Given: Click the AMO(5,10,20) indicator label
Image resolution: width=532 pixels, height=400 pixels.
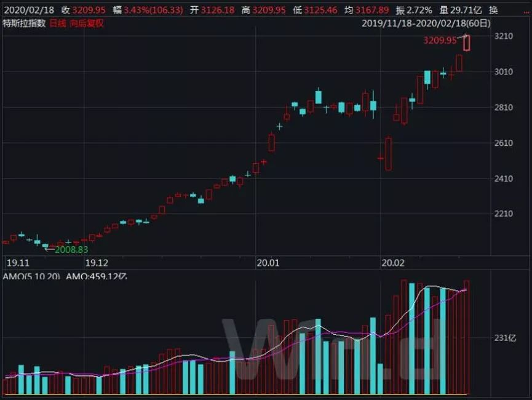Looking at the screenshot, I should (x=31, y=276).
